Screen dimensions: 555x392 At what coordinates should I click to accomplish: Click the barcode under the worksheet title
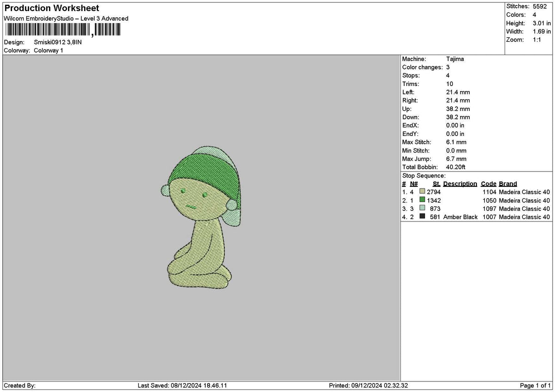[62, 31]
